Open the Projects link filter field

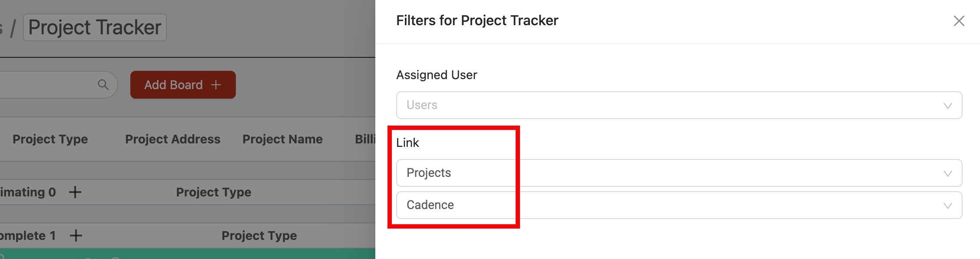679,173
